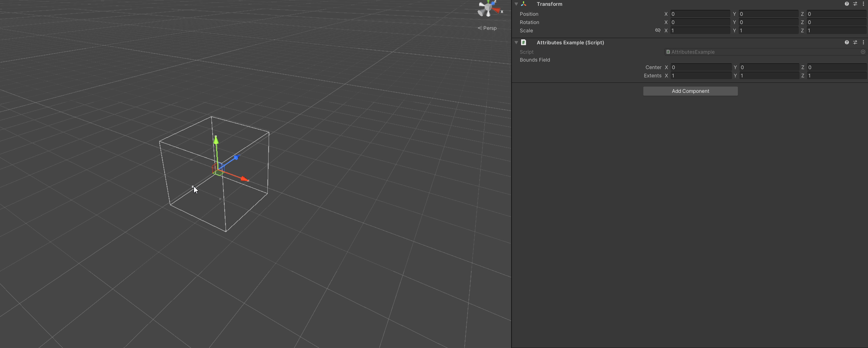Viewport: 868px width, 348px height.
Task: Click the Add Component button
Action: pos(690,91)
